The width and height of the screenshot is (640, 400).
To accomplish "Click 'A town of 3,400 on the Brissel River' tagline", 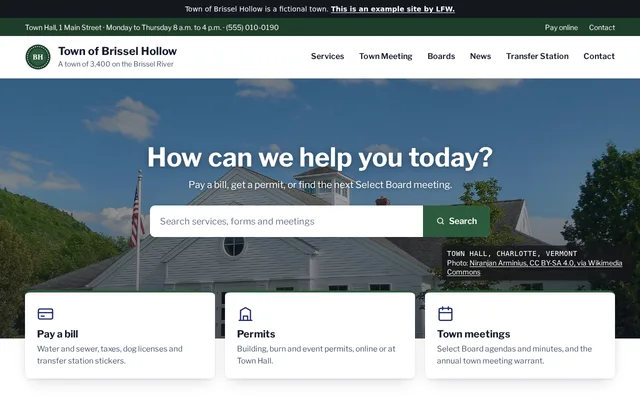I will tap(116, 64).
